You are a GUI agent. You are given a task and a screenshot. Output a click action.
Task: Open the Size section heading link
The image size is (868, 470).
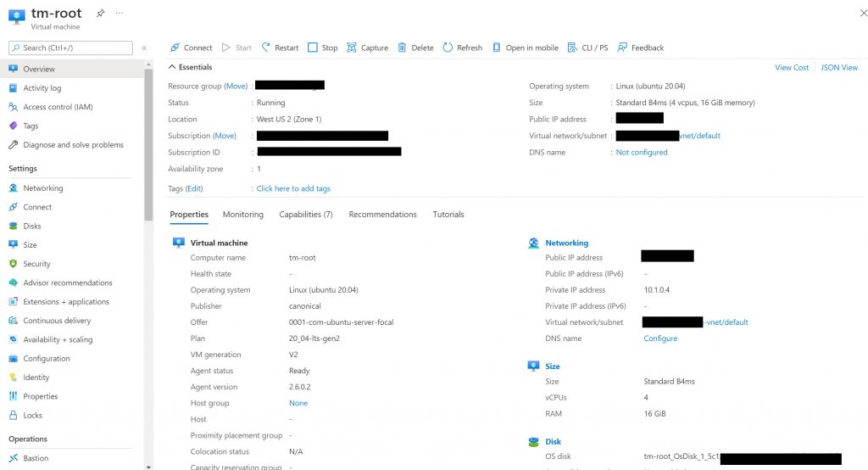point(553,366)
